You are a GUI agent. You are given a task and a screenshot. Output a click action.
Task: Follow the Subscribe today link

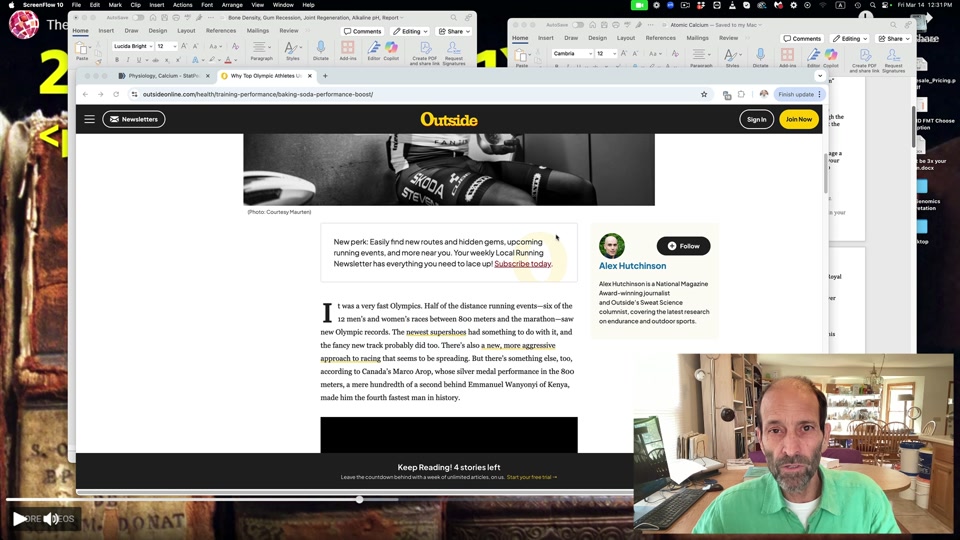[x=522, y=264]
